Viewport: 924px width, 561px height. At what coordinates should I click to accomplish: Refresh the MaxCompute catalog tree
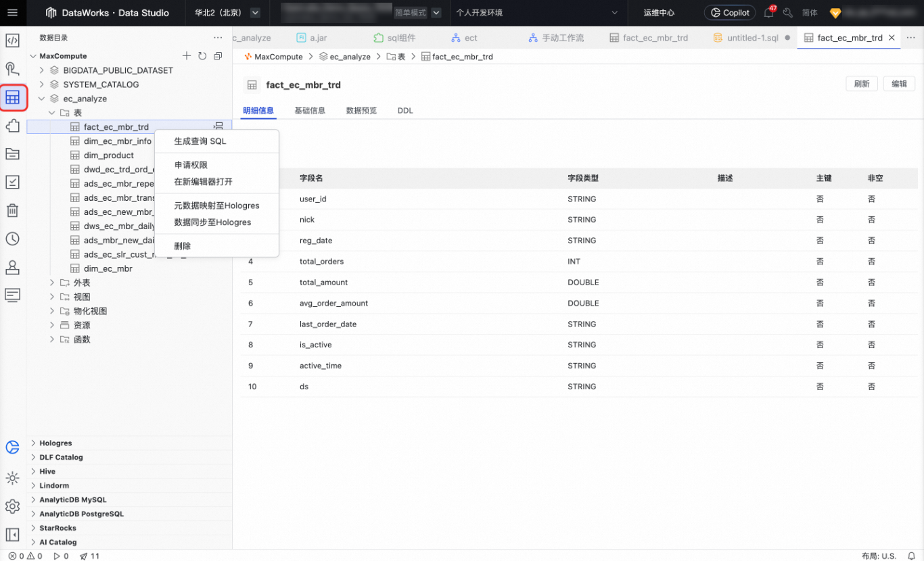[202, 56]
